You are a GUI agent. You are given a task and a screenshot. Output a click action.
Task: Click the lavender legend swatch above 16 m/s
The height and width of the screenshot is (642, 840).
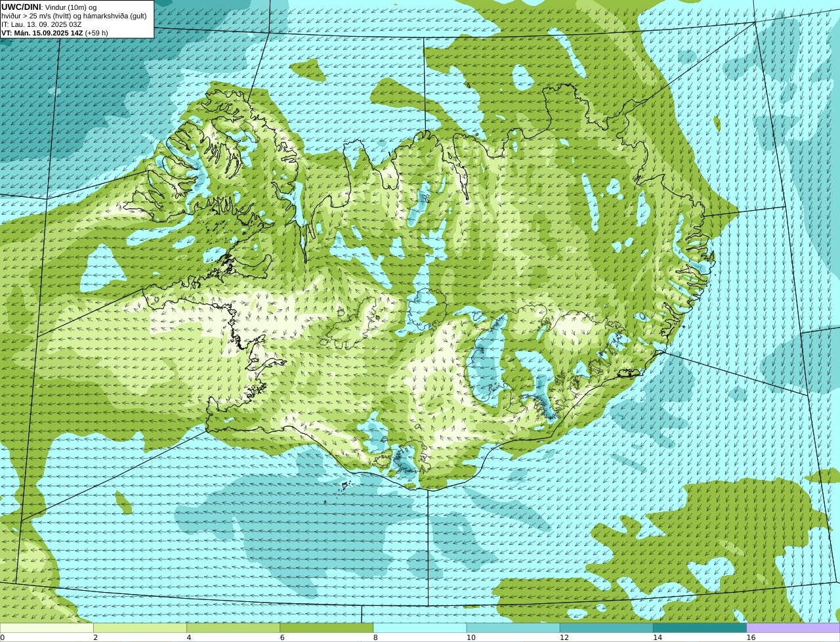(x=793, y=628)
